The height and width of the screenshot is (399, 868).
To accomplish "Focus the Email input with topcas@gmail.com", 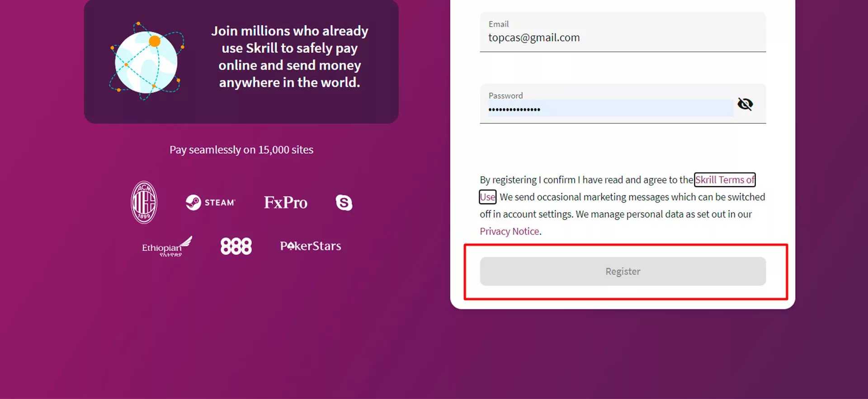I will click(x=622, y=38).
